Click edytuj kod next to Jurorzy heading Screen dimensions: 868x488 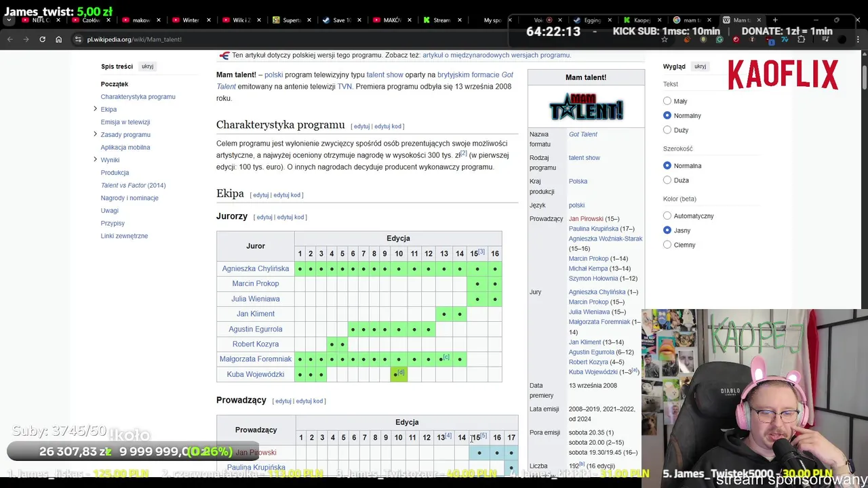coord(290,217)
